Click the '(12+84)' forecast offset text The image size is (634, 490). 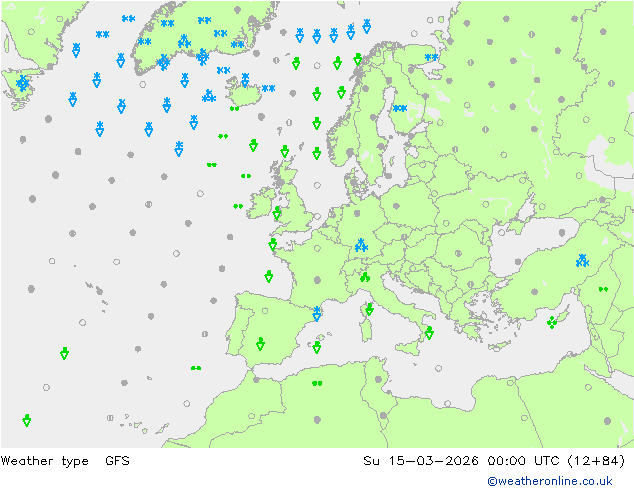click(596, 460)
